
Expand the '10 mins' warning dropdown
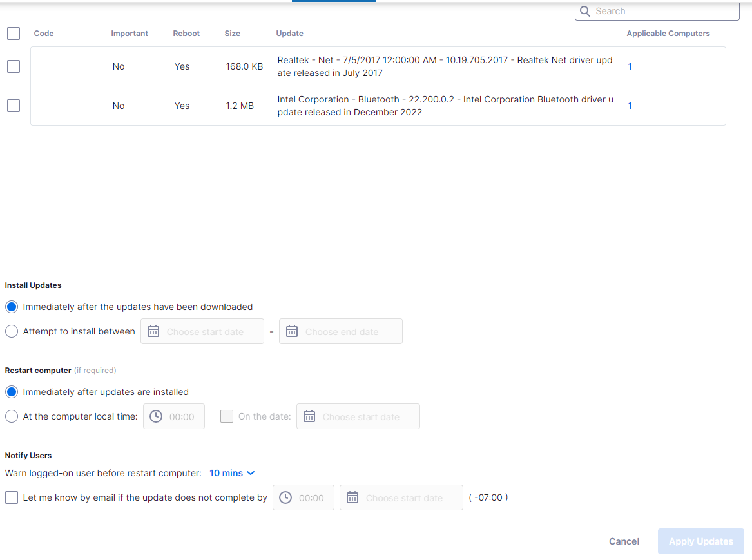coord(232,473)
